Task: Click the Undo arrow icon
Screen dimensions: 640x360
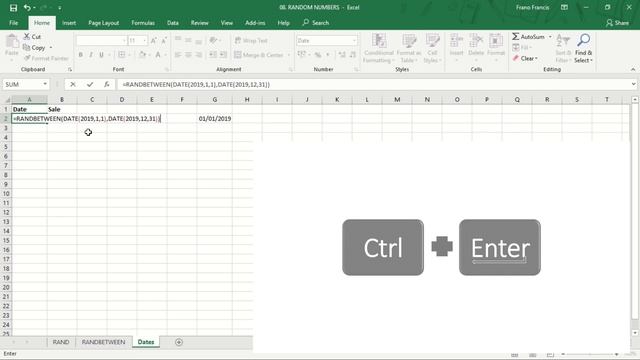Action: [x=27, y=7]
